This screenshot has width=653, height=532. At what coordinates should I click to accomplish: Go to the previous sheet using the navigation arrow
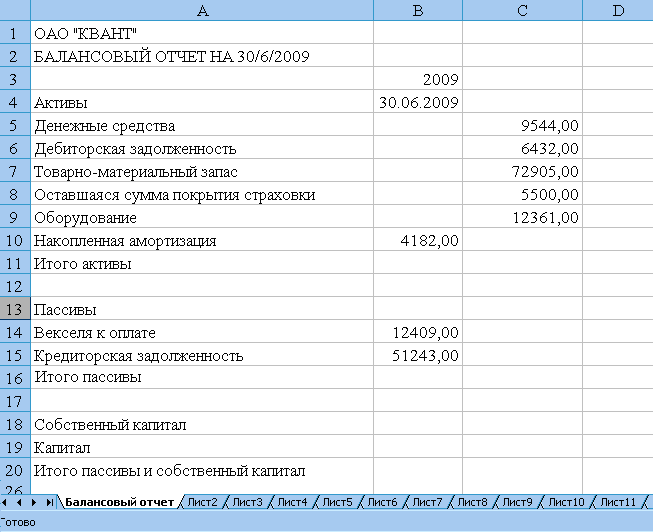(19, 502)
